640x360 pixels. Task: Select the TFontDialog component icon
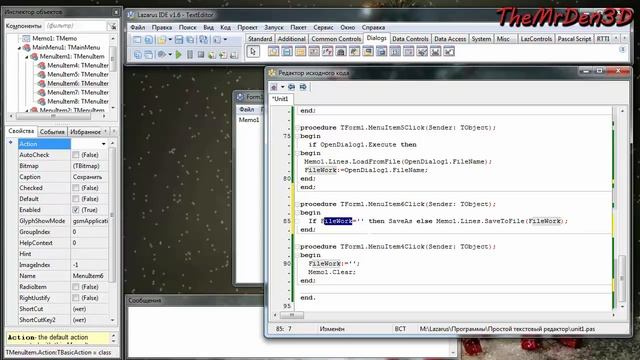[327, 51]
